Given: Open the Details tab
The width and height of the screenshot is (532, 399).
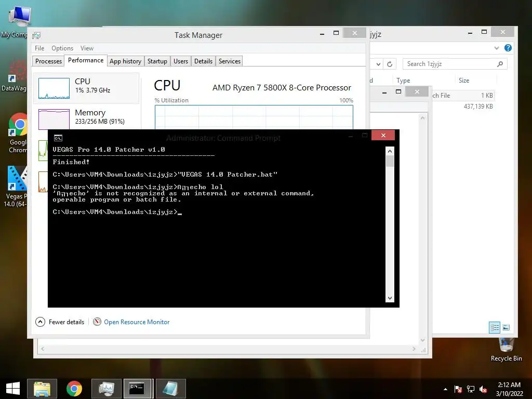Looking at the screenshot, I should point(203,61).
